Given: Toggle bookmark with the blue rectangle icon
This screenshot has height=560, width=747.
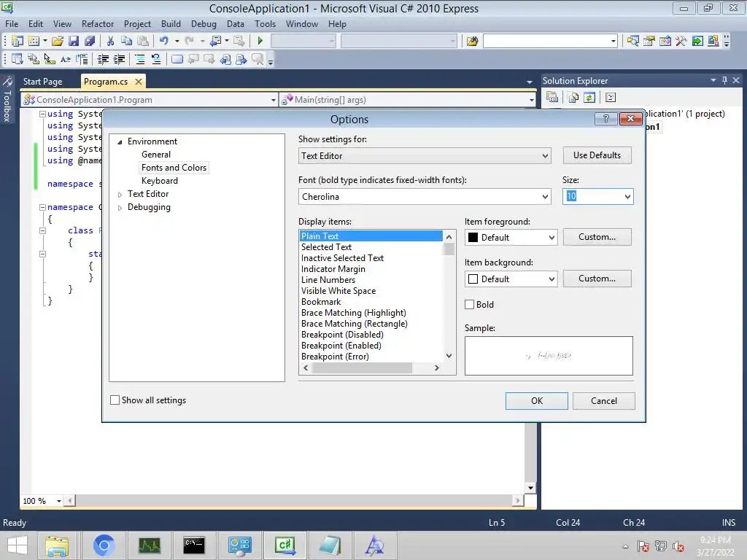Looking at the screenshot, I should tap(177, 60).
